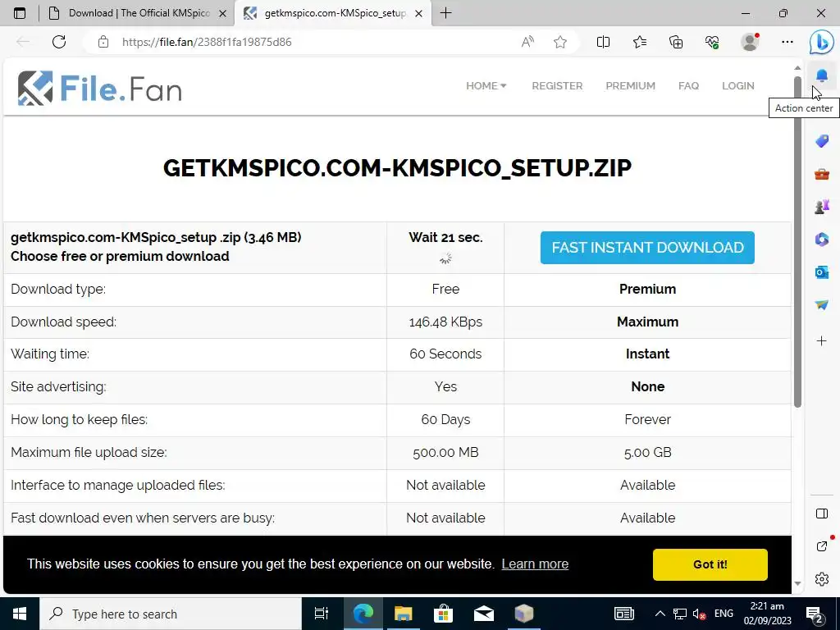Open Task View on taskbar

tap(322, 614)
